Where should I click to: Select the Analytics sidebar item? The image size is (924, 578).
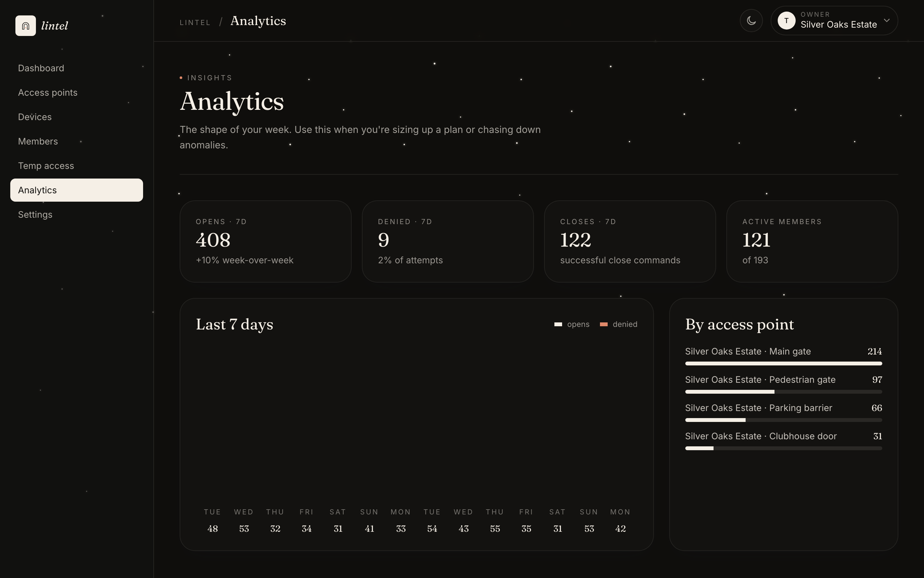76,190
